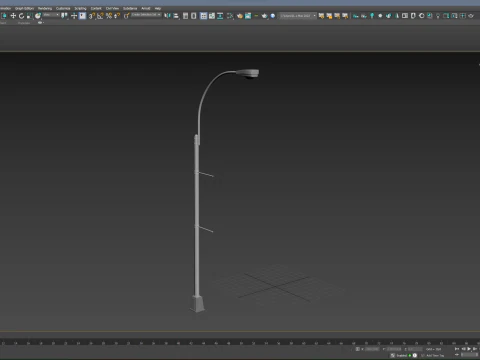
Task: Toggle absolute/offset transform type-in mode
Action: 358,349
